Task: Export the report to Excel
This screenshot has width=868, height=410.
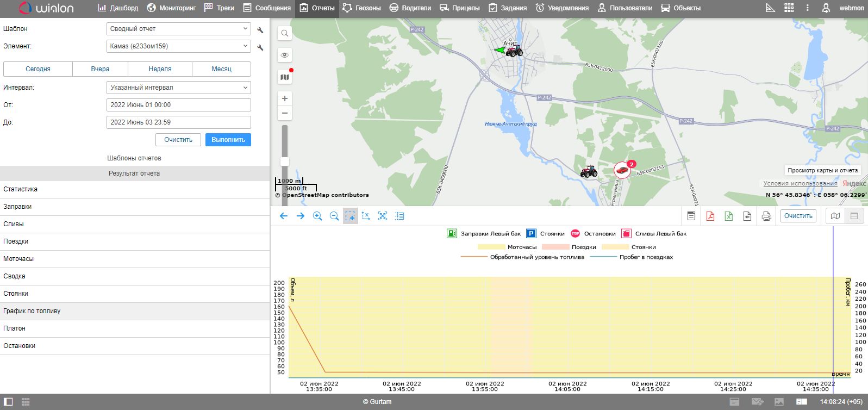Action: (x=728, y=216)
